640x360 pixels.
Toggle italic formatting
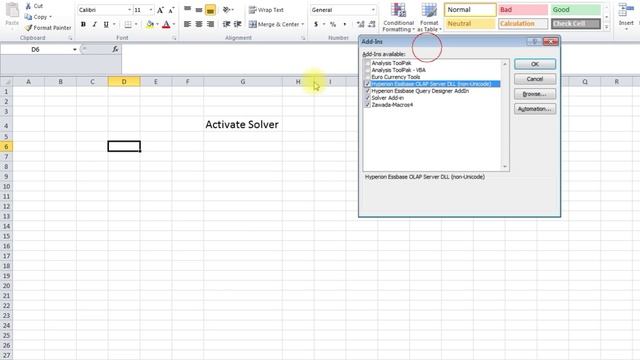click(x=95, y=24)
